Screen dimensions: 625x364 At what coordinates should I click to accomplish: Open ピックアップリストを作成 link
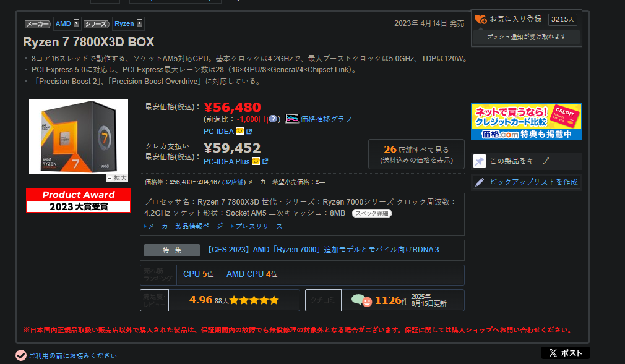click(533, 182)
